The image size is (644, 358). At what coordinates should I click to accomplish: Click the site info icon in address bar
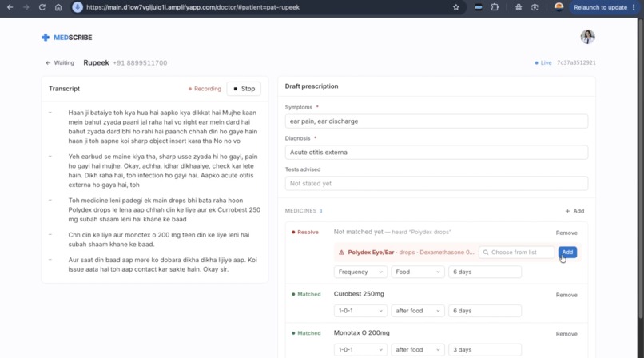pos(78,7)
